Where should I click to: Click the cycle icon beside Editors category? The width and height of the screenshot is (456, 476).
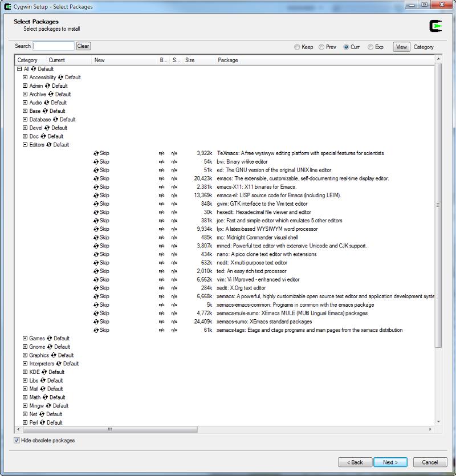click(x=49, y=145)
